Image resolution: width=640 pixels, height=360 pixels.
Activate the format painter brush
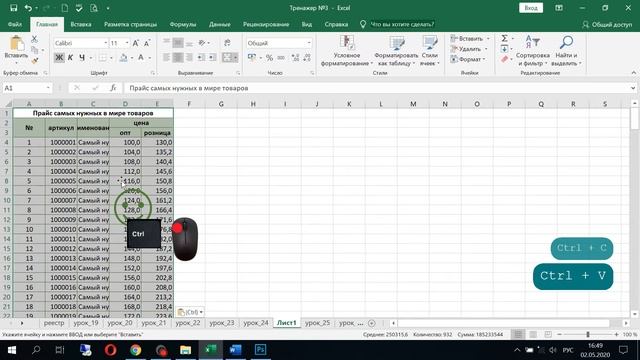(35, 60)
